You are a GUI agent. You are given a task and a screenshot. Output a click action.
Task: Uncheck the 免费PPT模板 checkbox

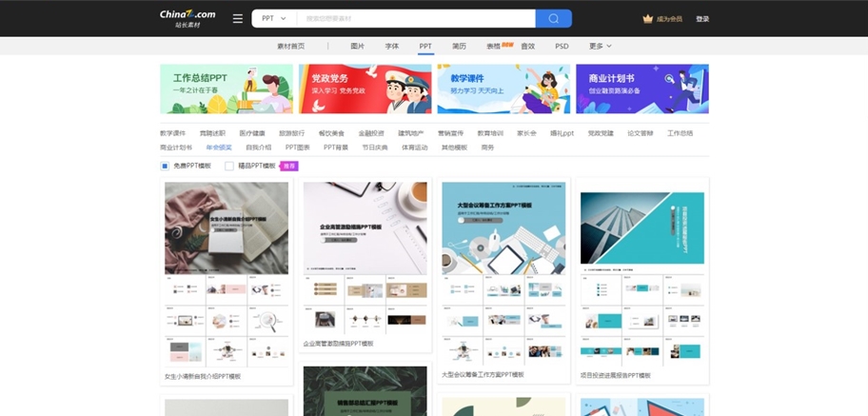click(x=165, y=166)
